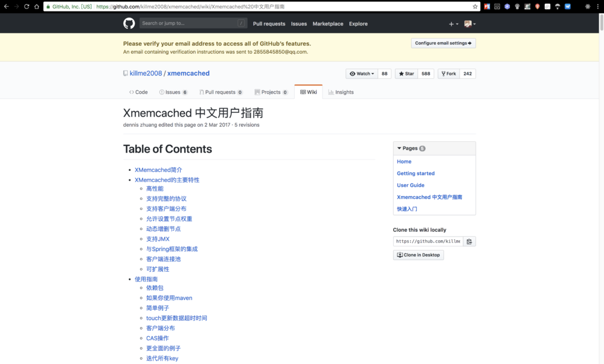Select the Wiki tab
604x364 pixels.
point(309,92)
